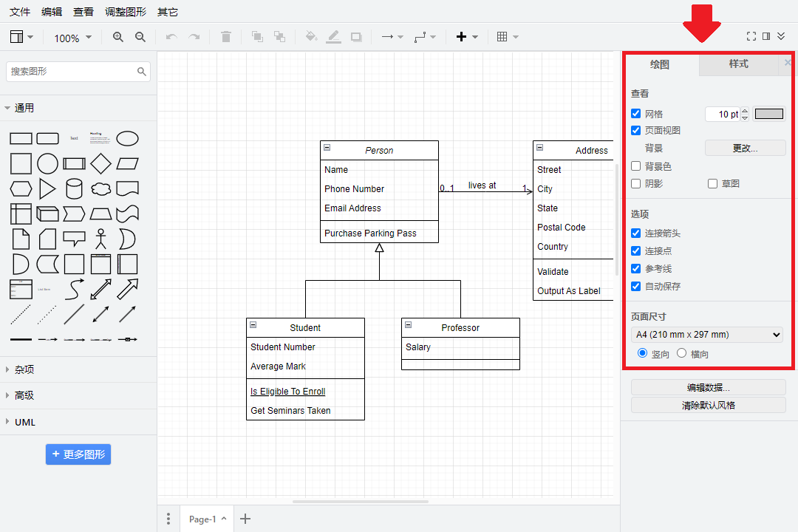Select the 横向 landscape radio button
The image size is (798, 532).
point(681,354)
